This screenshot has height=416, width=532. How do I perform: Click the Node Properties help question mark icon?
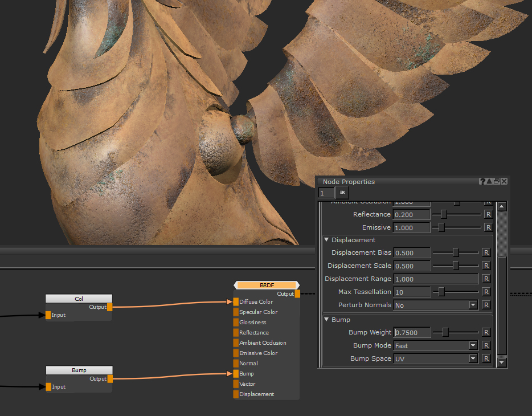[482, 182]
